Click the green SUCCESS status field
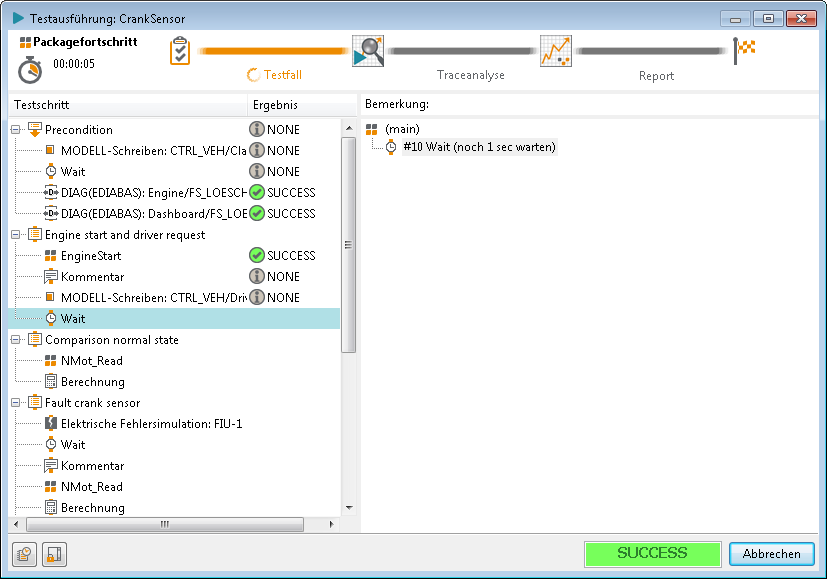This screenshot has width=827, height=579. click(x=652, y=554)
